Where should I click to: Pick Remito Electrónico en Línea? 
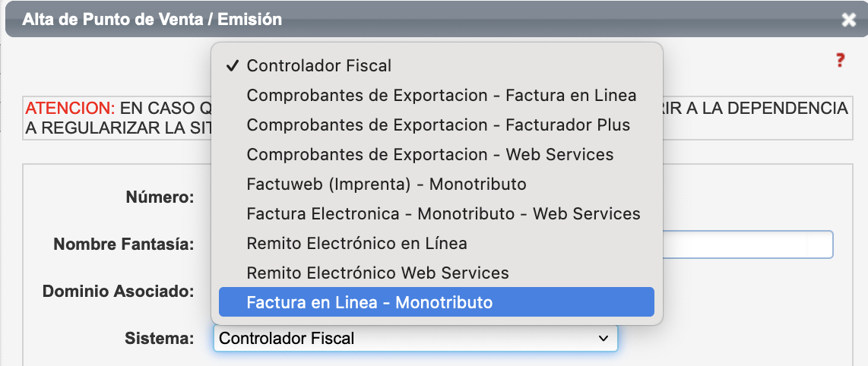tap(356, 244)
